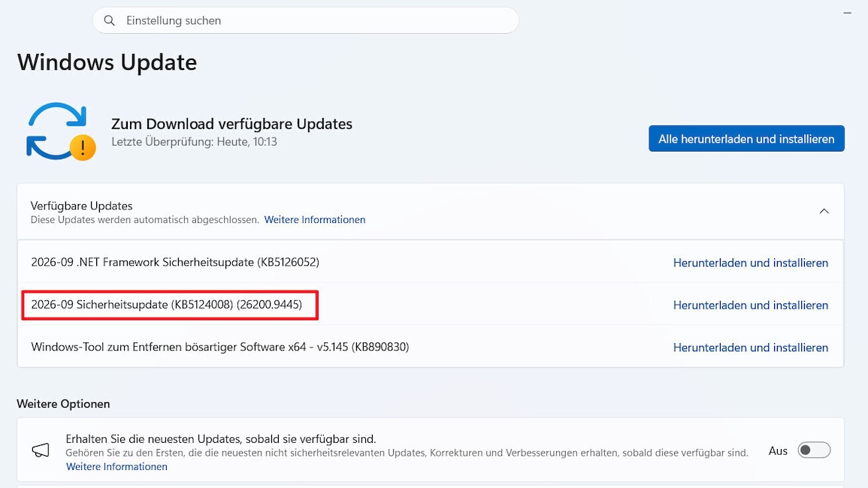Click the Aus label beside the toggle

click(x=778, y=451)
